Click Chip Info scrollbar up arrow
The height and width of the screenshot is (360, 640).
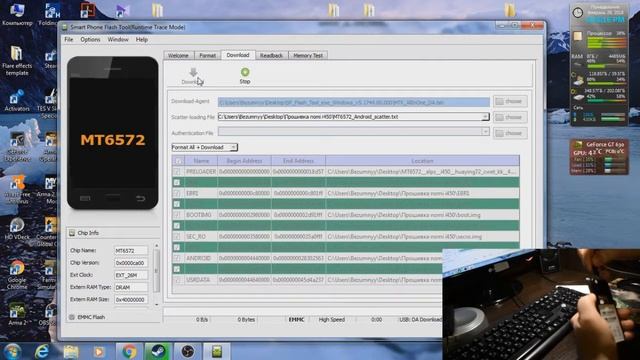156,246
